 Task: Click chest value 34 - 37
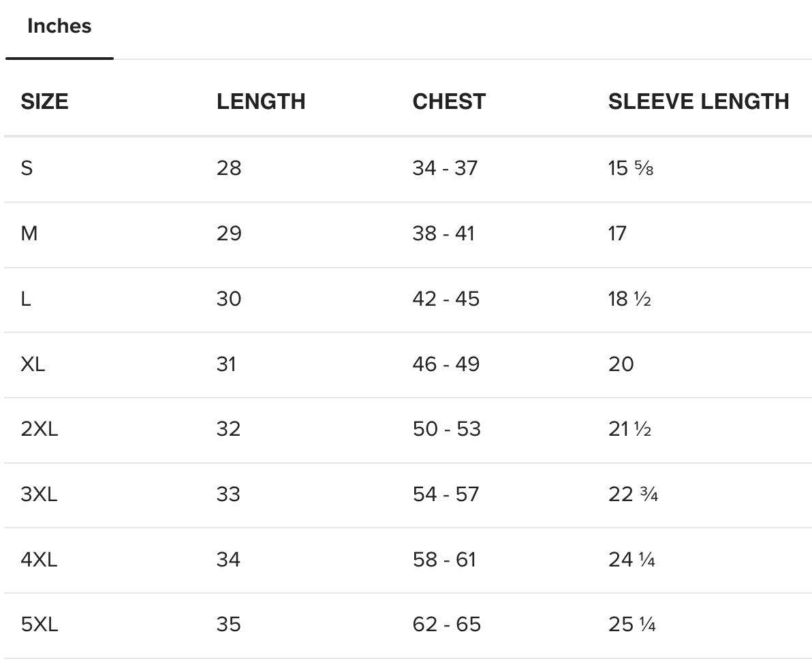(445, 168)
